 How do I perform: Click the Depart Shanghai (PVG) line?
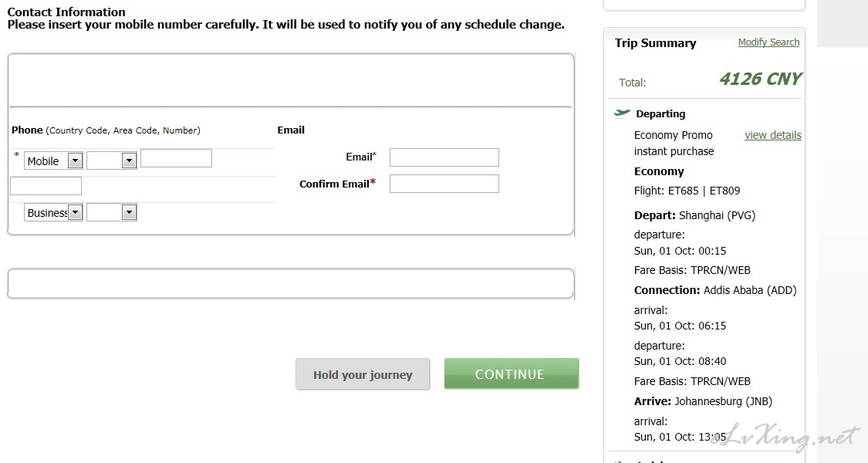(694, 215)
